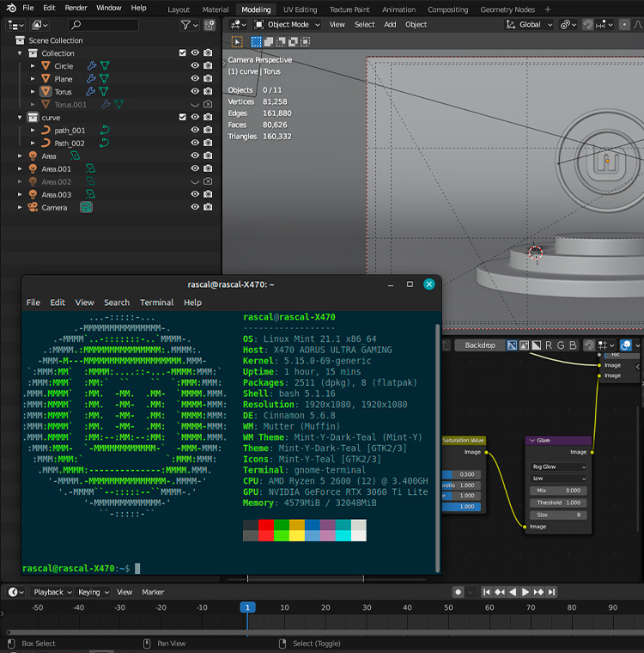Click the Threshold slider in the Glare node

[x=559, y=503]
